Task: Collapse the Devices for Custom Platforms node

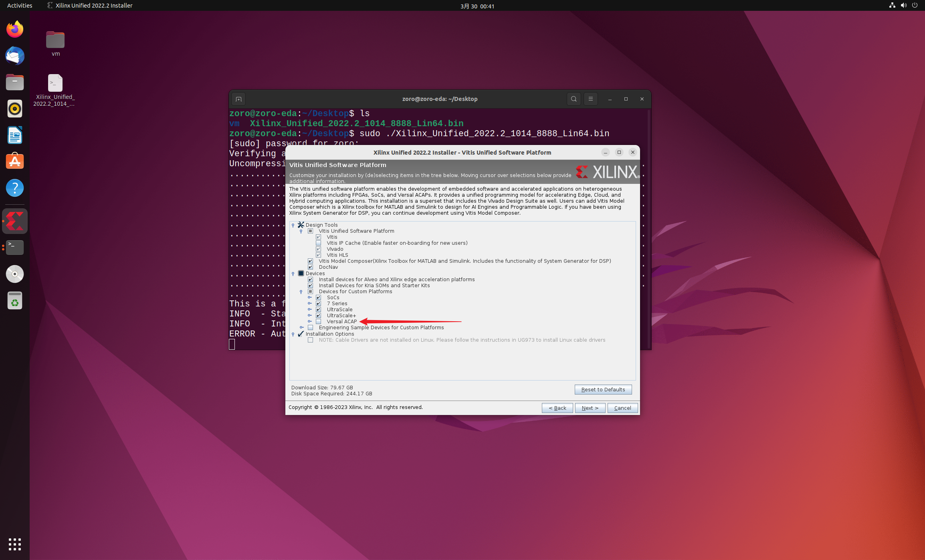Action: [x=301, y=292]
